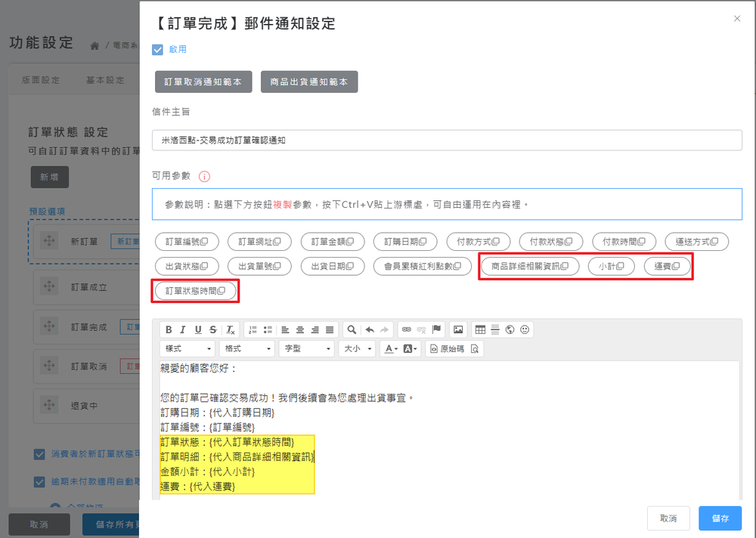Click the 訂單取消通知範本 button
This screenshot has height=538, width=756.
point(203,82)
